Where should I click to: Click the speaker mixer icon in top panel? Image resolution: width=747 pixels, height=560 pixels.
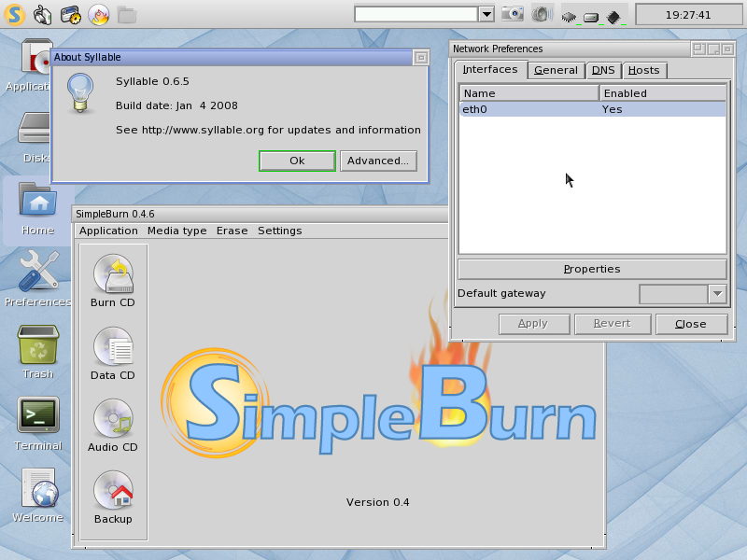(42, 15)
